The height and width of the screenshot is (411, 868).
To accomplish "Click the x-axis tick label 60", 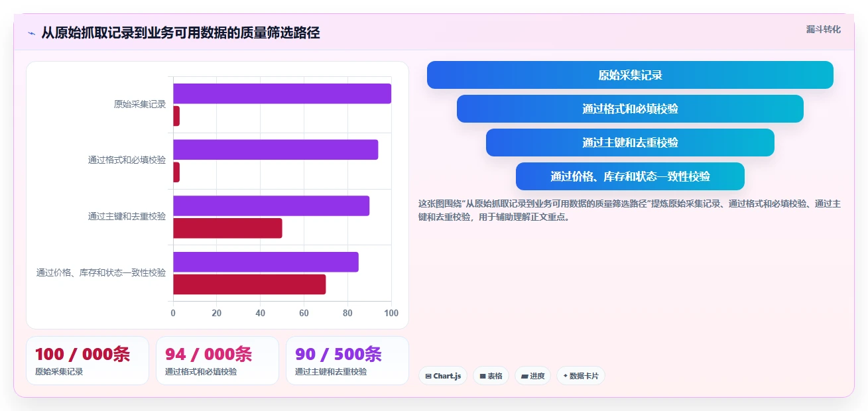I will (x=304, y=313).
